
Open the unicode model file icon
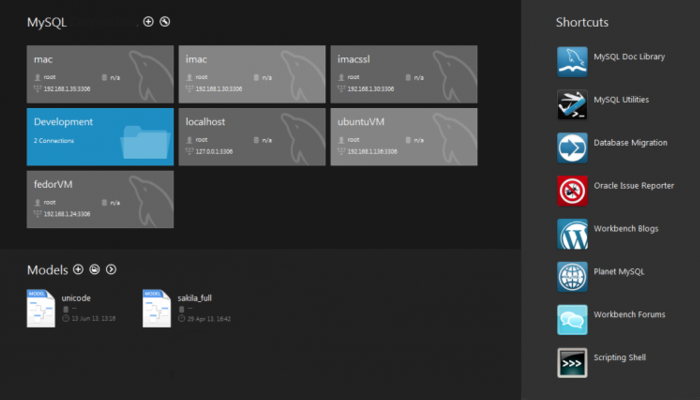[x=41, y=308]
